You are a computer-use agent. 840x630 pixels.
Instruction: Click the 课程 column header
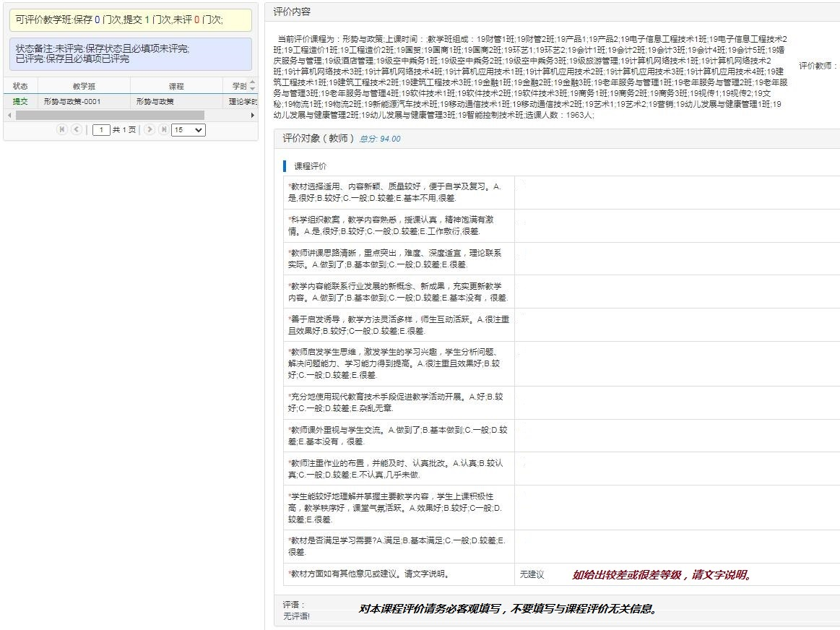point(176,86)
